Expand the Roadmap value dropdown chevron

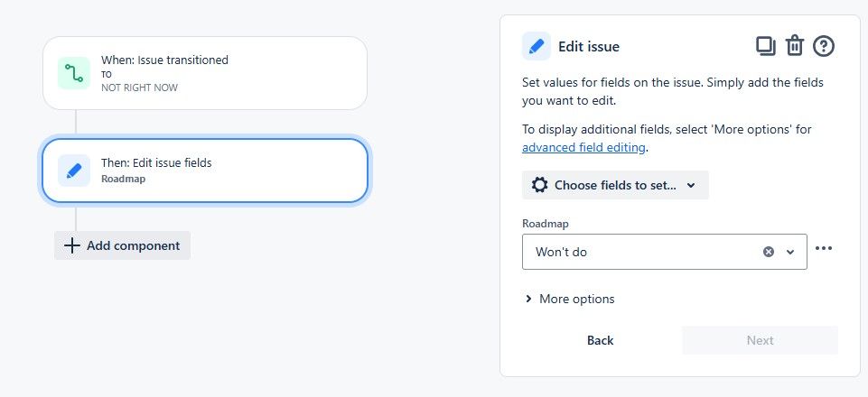pos(790,252)
